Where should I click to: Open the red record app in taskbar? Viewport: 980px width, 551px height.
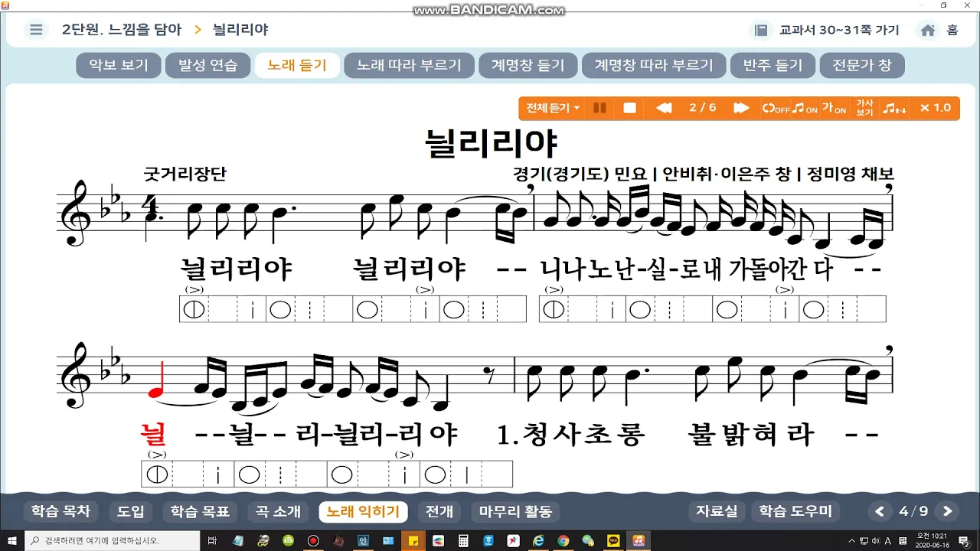pyautogui.click(x=313, y=540)
